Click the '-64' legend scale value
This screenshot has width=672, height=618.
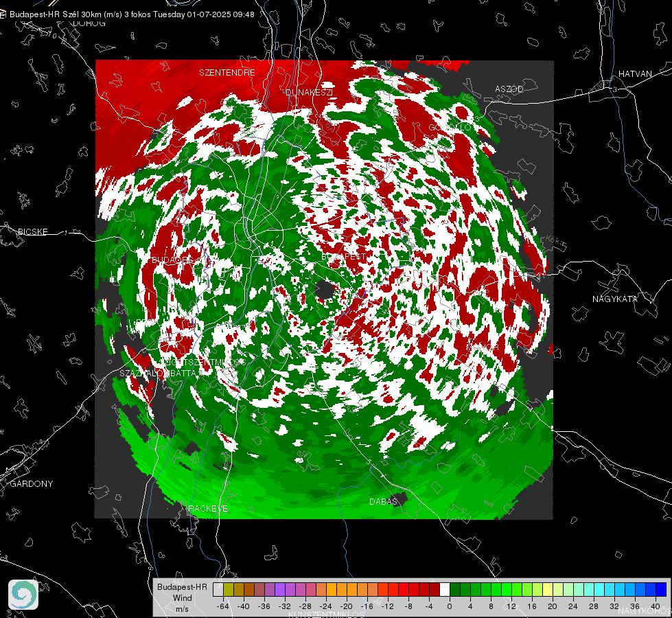tap(223, 606)
